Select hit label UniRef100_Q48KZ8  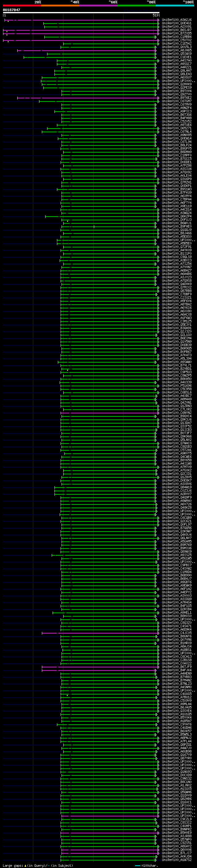point(176,507)
